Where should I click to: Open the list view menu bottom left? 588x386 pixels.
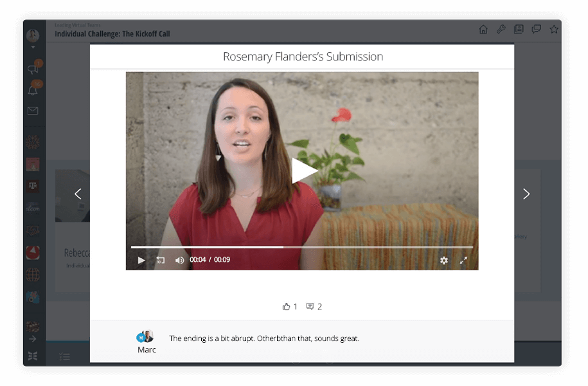click(x=64, y=356)
